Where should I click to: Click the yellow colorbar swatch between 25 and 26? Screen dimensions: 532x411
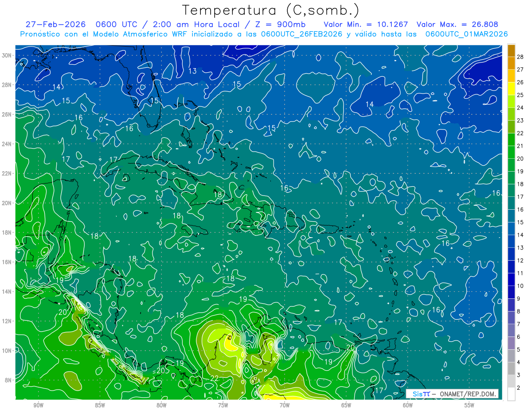pyautogui.click(x=511, y=88)
